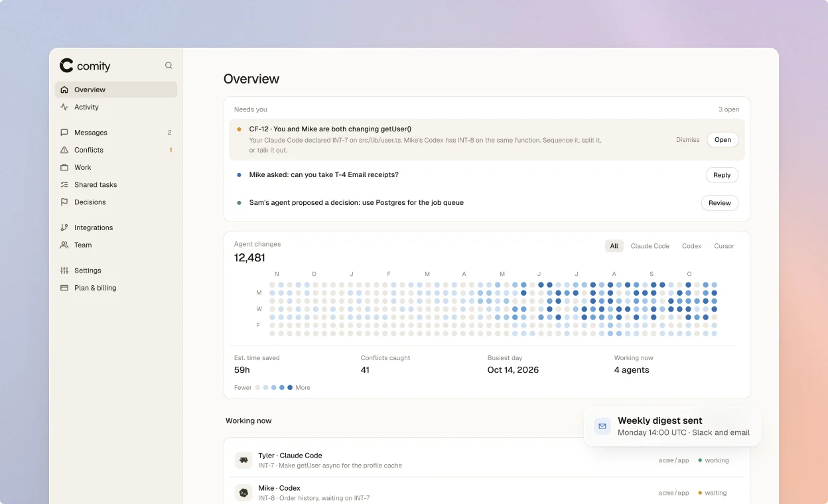This screenshot has width=828, height=504.
Task: Open Shared tasks in sidebar
Action: point(116,184)
